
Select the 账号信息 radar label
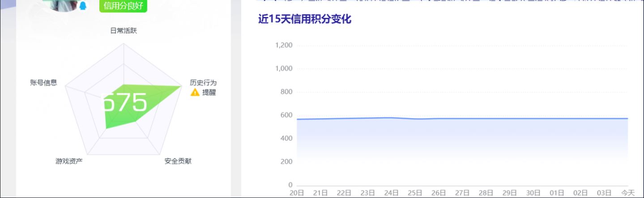click(x=43, y=83)
